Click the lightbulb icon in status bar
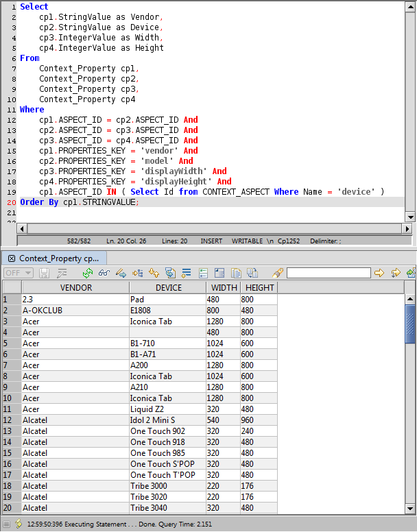Screen dimensions: 417x532 click(x=19, y=524)
